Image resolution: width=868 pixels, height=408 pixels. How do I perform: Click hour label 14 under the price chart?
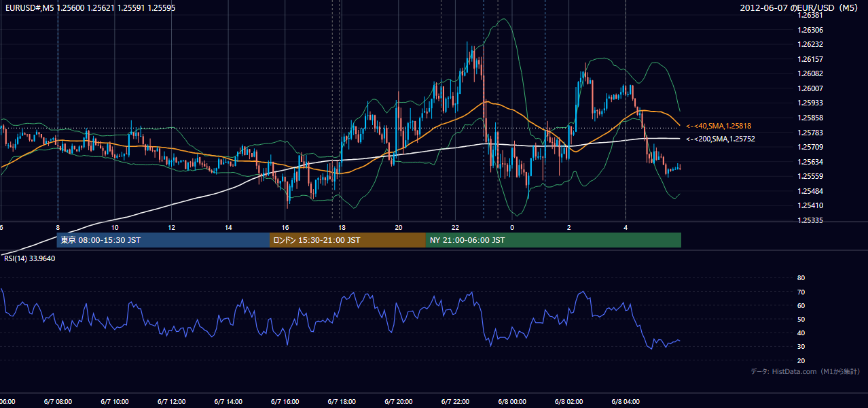228,227
